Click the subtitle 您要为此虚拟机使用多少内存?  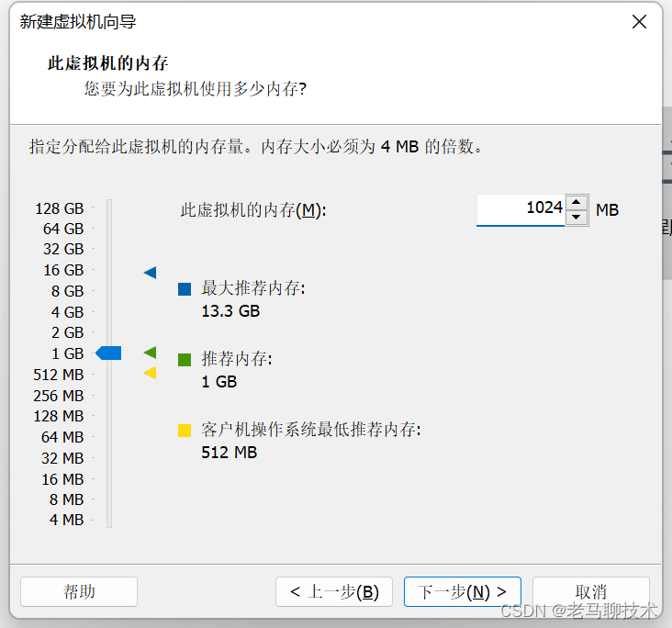pyautogui.click(x=196, y=89)
